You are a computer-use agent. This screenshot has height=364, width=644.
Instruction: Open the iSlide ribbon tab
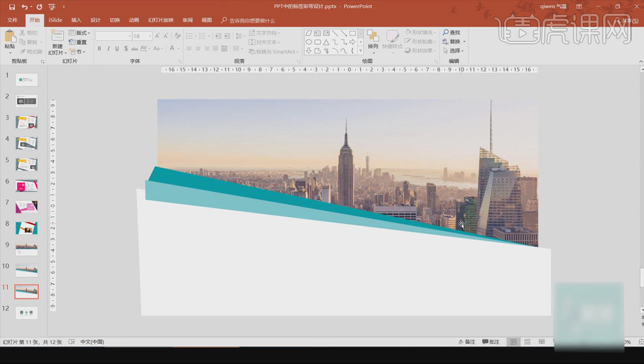pos(55,20)
